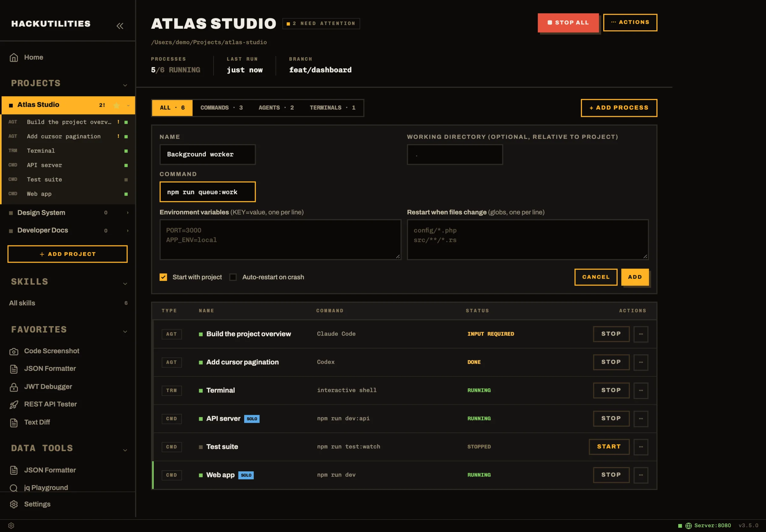Click the feat/dashboard branch value
The image size is (766, 532).
point(320,70)
